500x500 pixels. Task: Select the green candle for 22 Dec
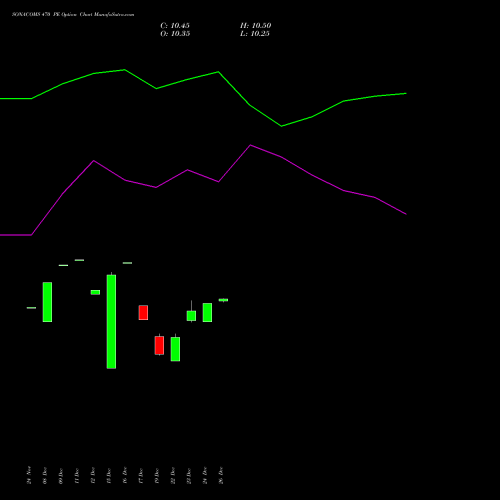pos(175,349)
